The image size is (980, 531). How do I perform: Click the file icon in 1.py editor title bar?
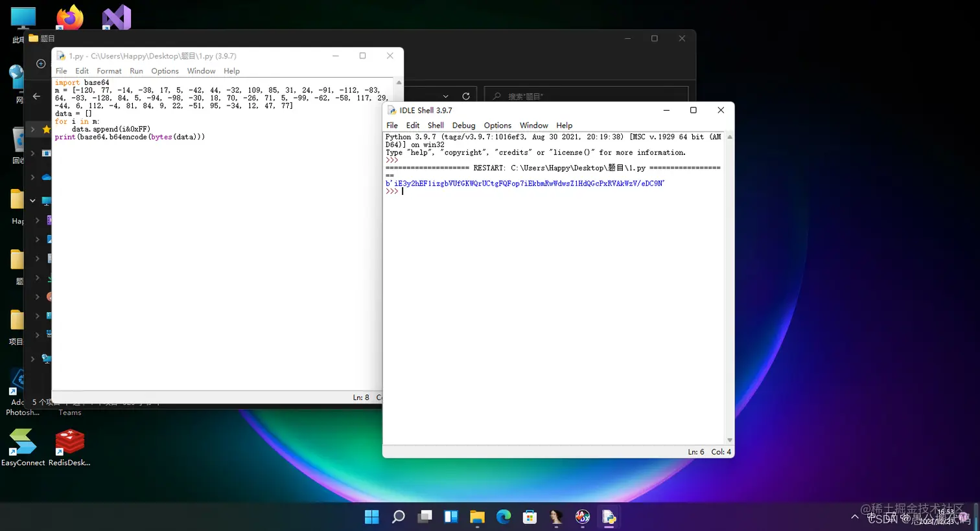point(61,56)
